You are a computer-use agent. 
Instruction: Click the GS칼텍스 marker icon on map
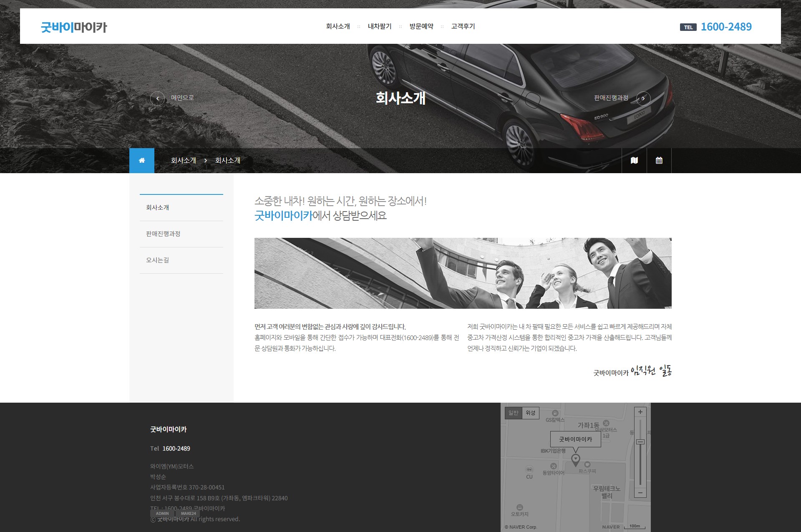(x=555, y=413)
